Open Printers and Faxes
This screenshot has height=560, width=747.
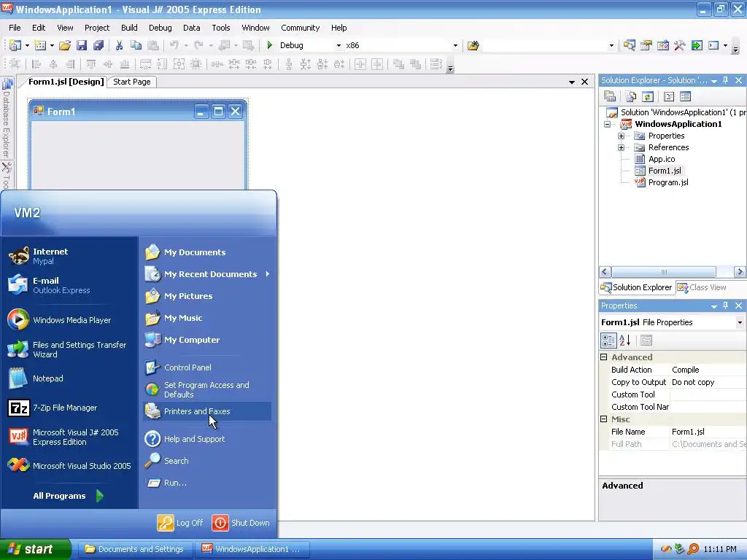206,411
